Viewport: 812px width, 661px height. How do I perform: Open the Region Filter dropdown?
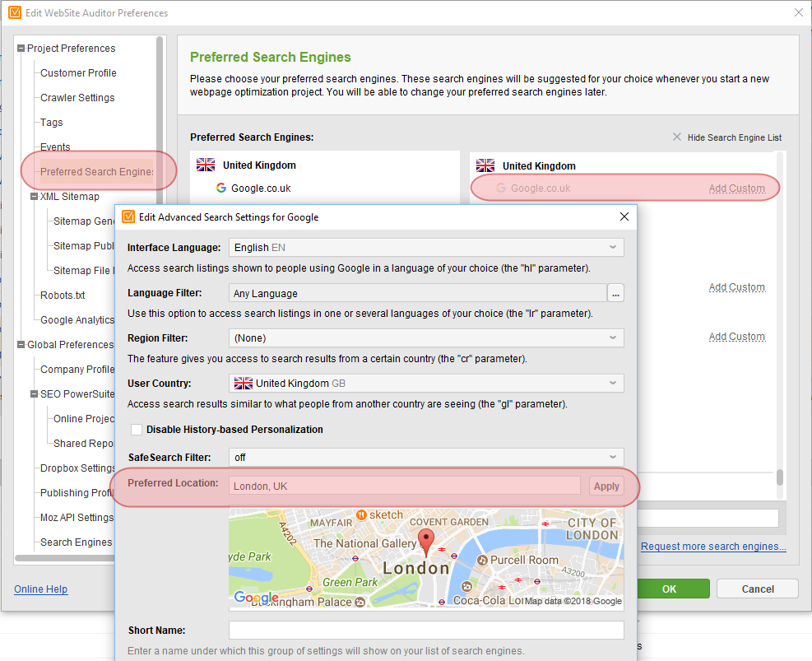click(426, 338)
